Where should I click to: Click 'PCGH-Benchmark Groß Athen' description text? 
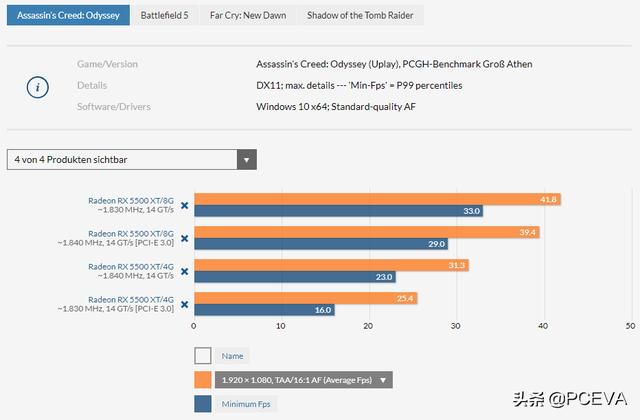[467, 64]
